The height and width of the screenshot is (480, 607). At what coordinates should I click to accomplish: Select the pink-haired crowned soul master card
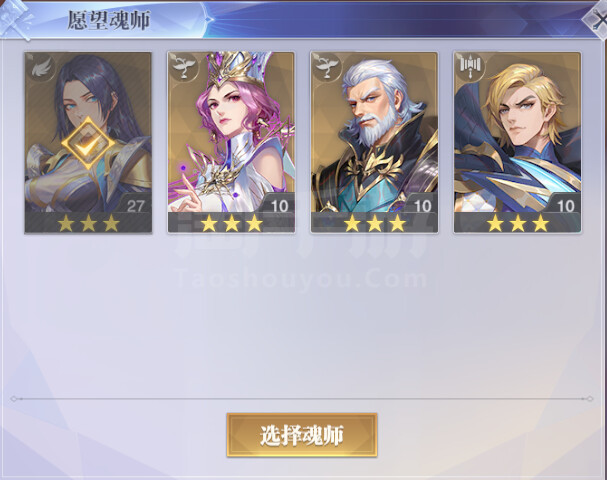pyautogui.click(x=231, y=142)
